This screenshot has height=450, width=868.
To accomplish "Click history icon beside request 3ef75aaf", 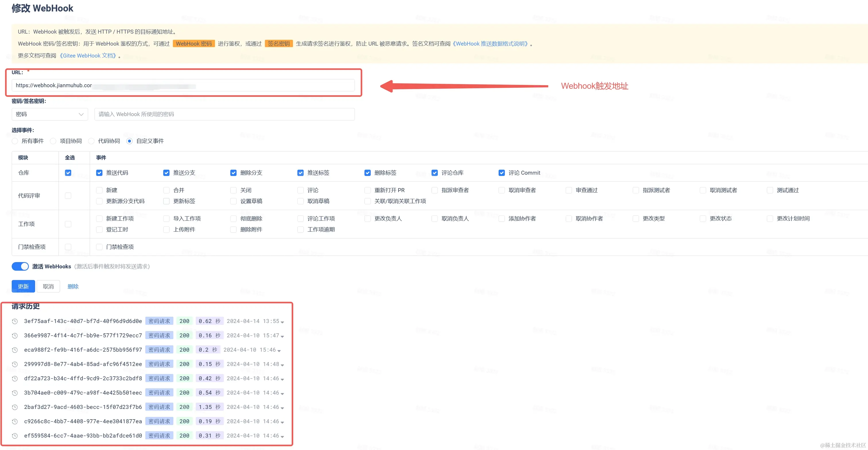I will [x=14, y=321].
